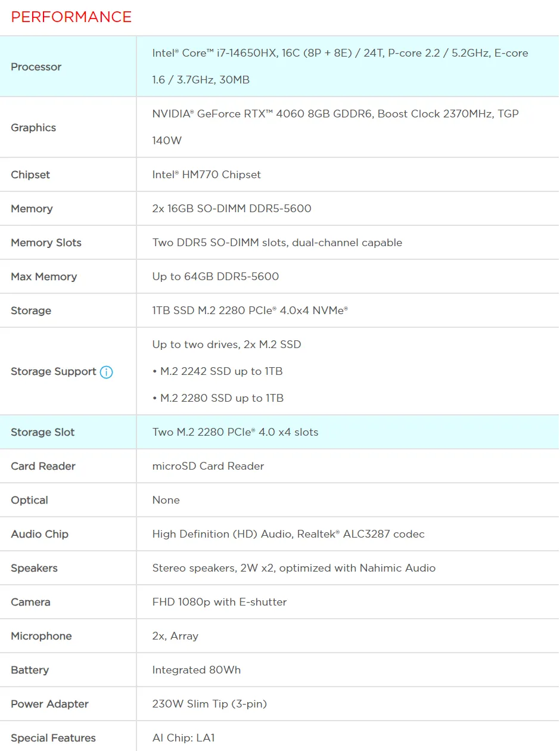560x751 pixels.
Task: Click the "M.2 2280 SSD up to 1TB" bullet
Action: [x=218, y=398]
